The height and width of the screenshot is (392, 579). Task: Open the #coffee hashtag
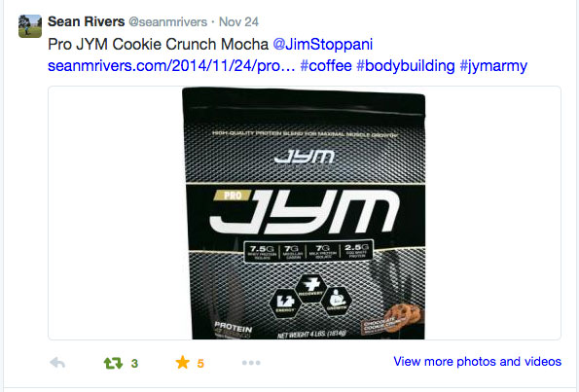point(326,66)
